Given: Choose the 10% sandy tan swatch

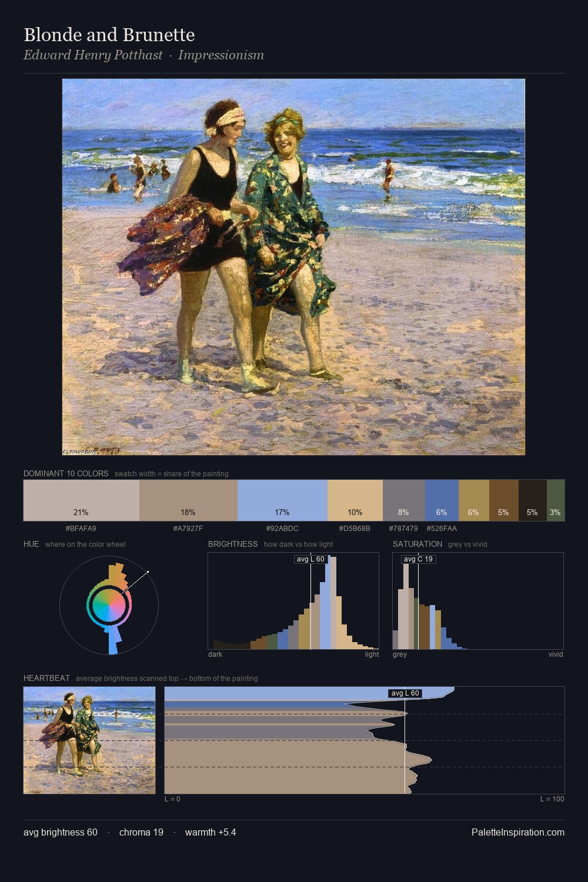Looking at the screenshot, I should [x=355, y=500].
